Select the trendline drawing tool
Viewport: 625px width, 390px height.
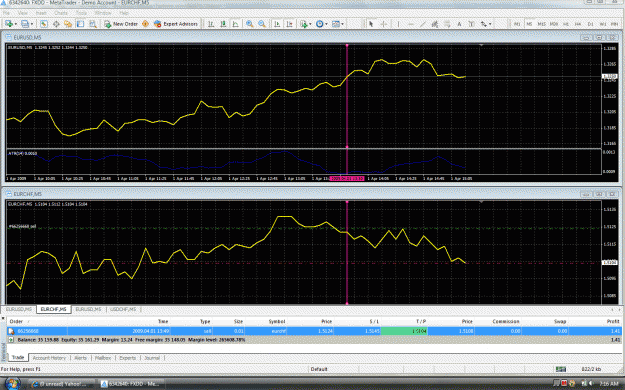coord(423,24)
